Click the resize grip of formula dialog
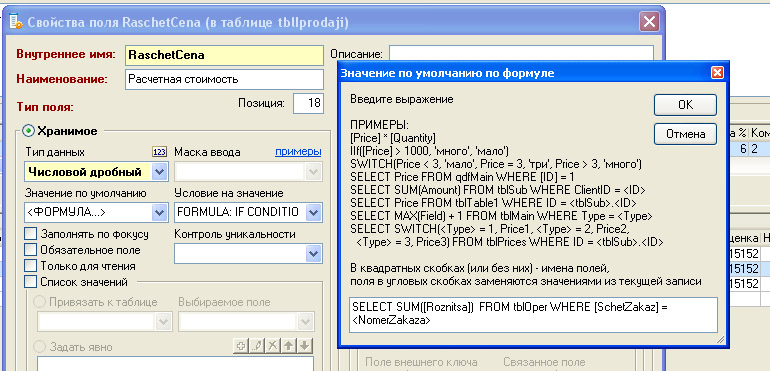Viewport: 770px width, 371px height. pos(720,339)
